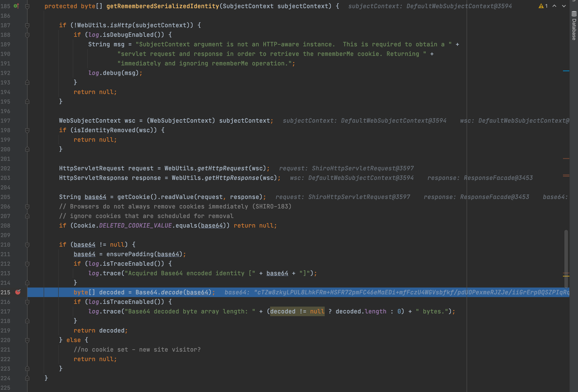Click the getRememberedSerializedIdentity method name

pos(163,6)
